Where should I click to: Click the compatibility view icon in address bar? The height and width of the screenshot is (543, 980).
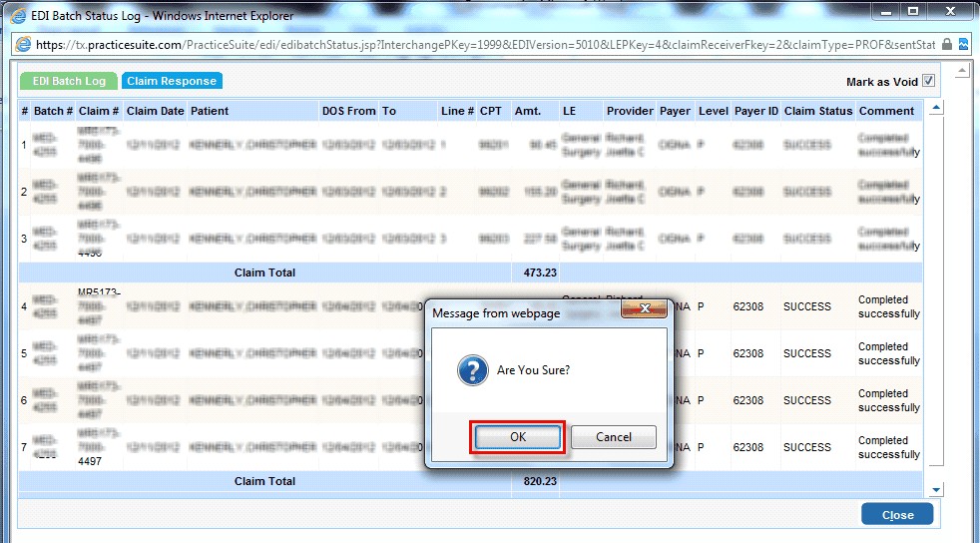964,45
